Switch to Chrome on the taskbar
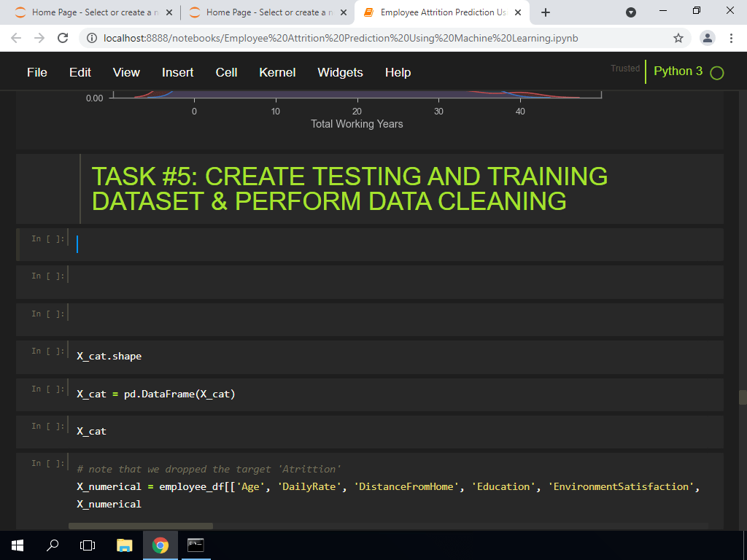 [x=160, y=545]
